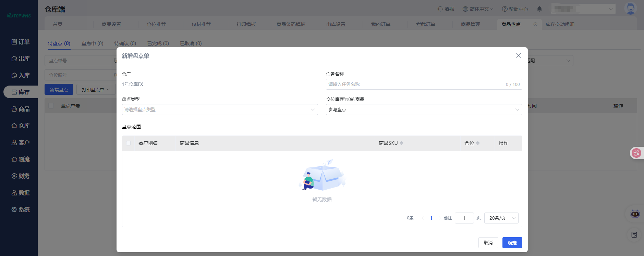
Task: Open the 库存变动明细 top tab
Action: click(x=560, y=24)
